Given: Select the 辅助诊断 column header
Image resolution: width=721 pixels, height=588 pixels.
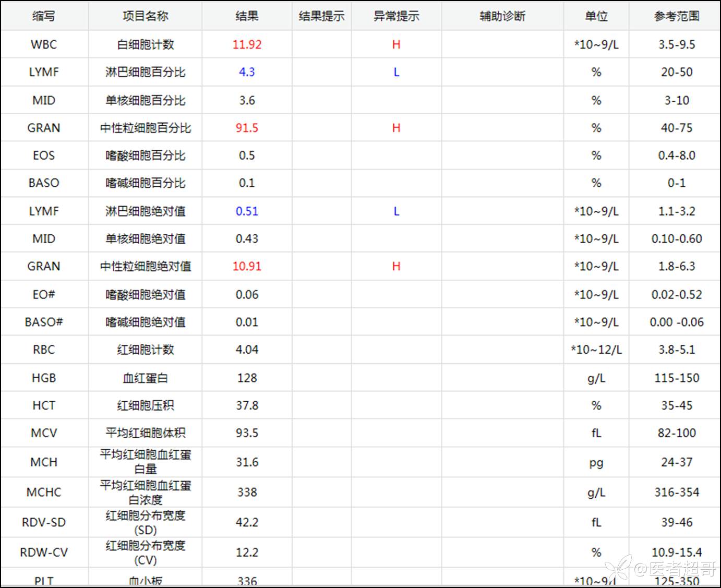Looking at the screenshot, I should tap(502, 16).
